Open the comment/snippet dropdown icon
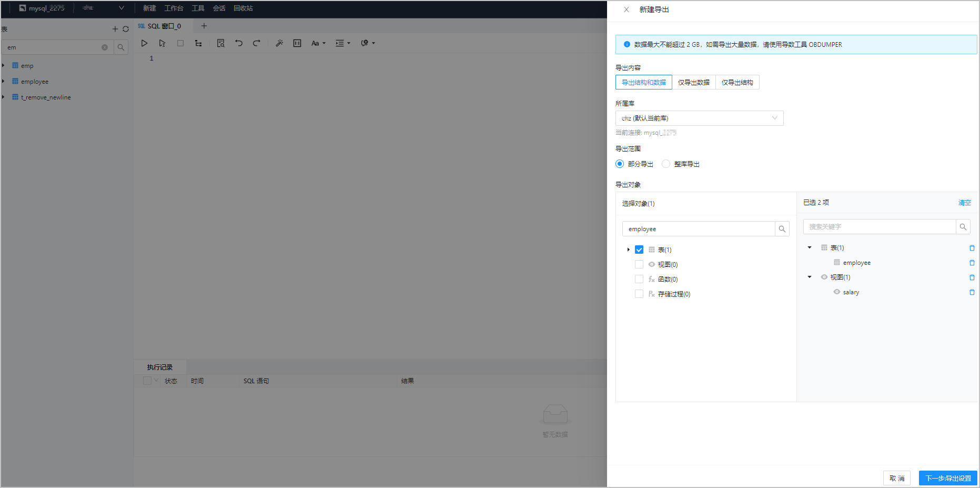The height and width of the screenshot is (488, 980). pyautogui.click(x=368, y=43)
